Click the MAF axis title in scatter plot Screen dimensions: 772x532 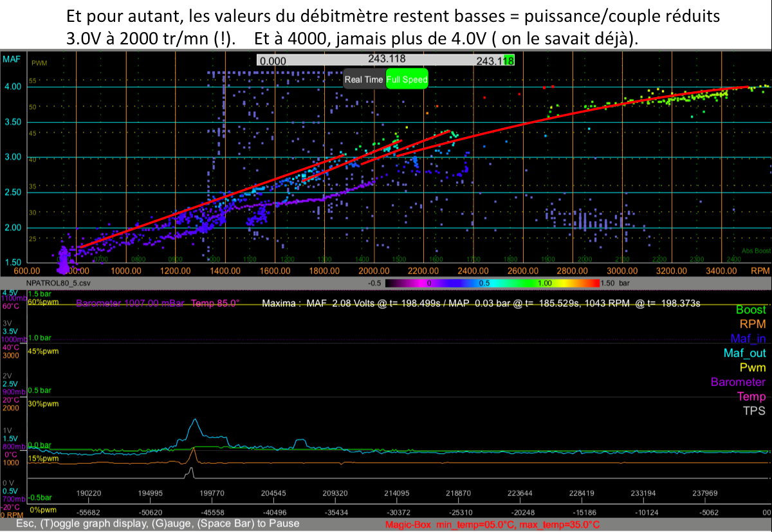(11, 59)
